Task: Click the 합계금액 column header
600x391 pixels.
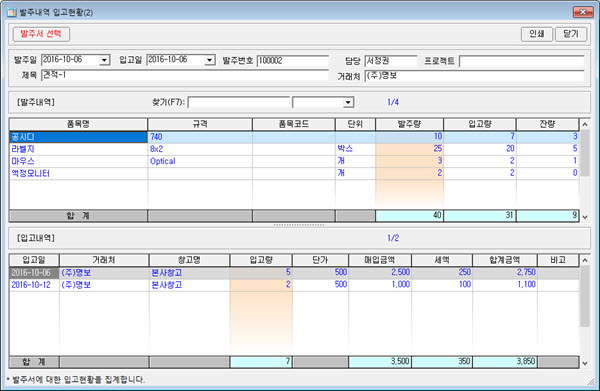Action: 505,260
